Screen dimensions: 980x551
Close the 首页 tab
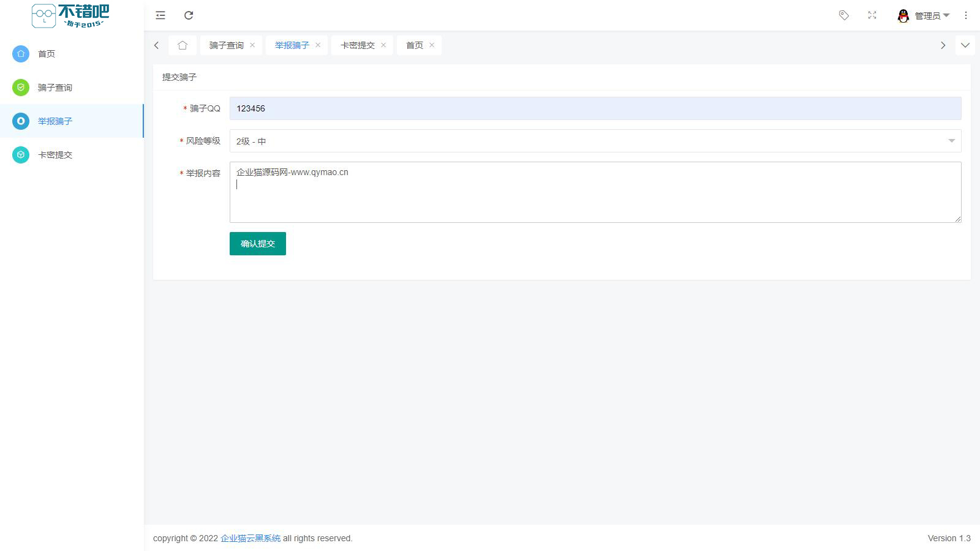432,45
